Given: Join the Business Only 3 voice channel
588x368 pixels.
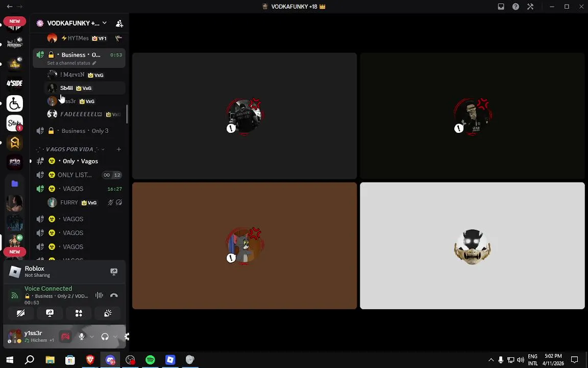Looking at the screenshot, I should point(79,131).
